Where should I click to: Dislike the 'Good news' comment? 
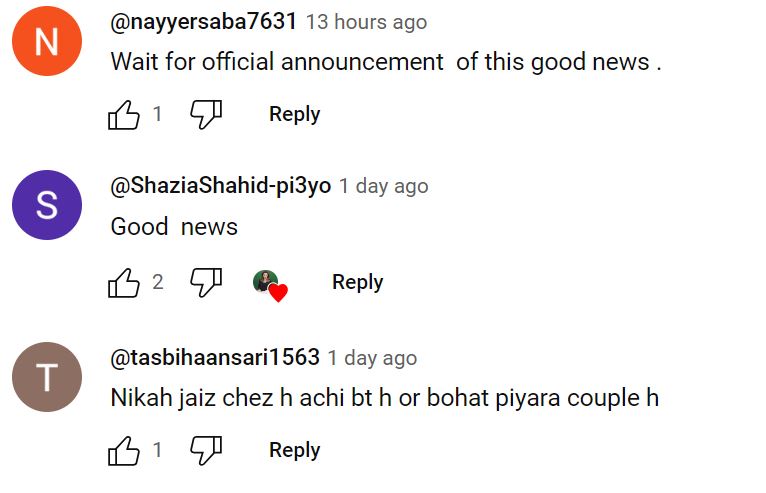coord(206,282)
